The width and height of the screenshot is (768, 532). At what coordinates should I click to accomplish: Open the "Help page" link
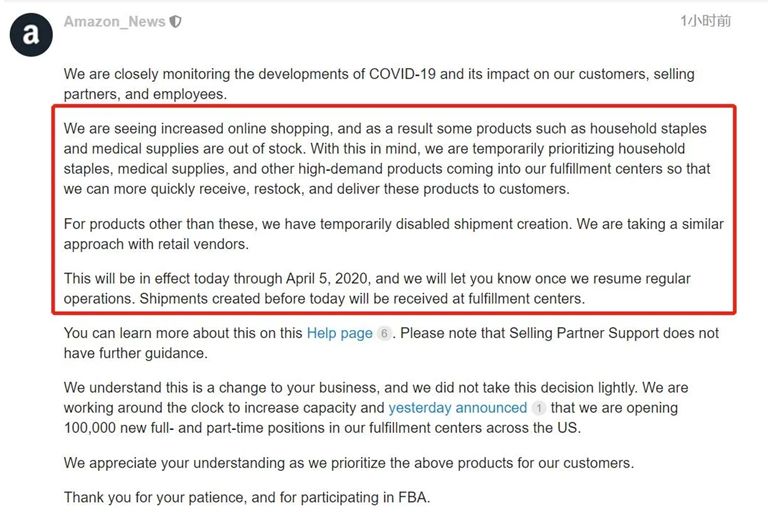[x=339, y=333]
